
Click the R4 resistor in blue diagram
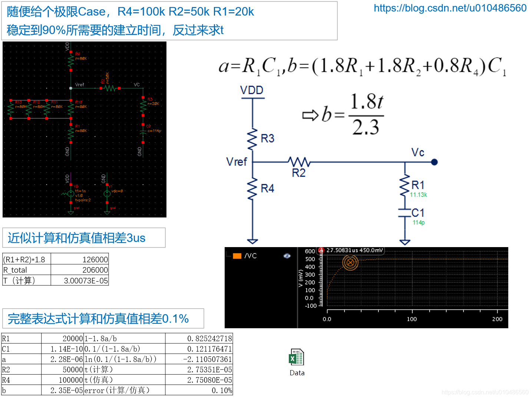252,189
